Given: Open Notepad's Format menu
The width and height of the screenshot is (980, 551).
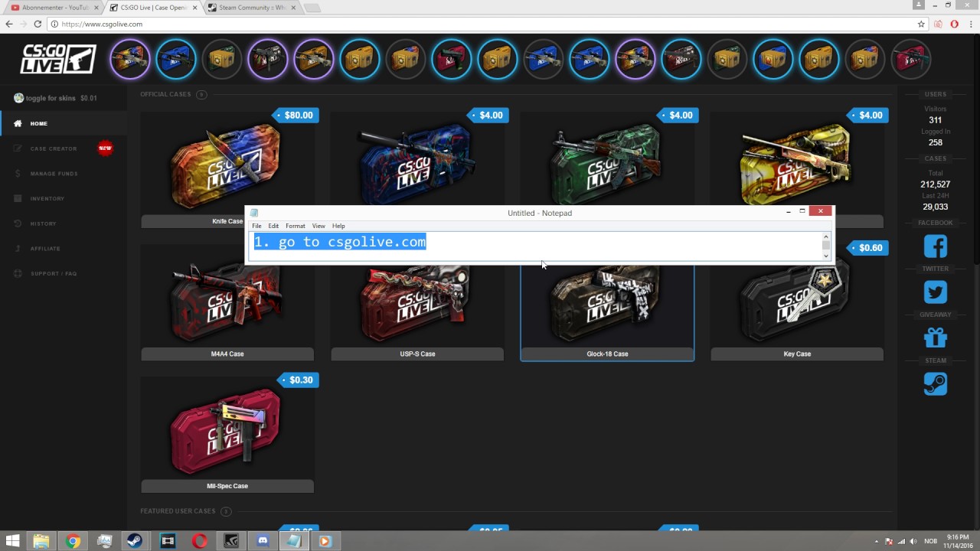Looking at the screenshot, I should [295, 226].
